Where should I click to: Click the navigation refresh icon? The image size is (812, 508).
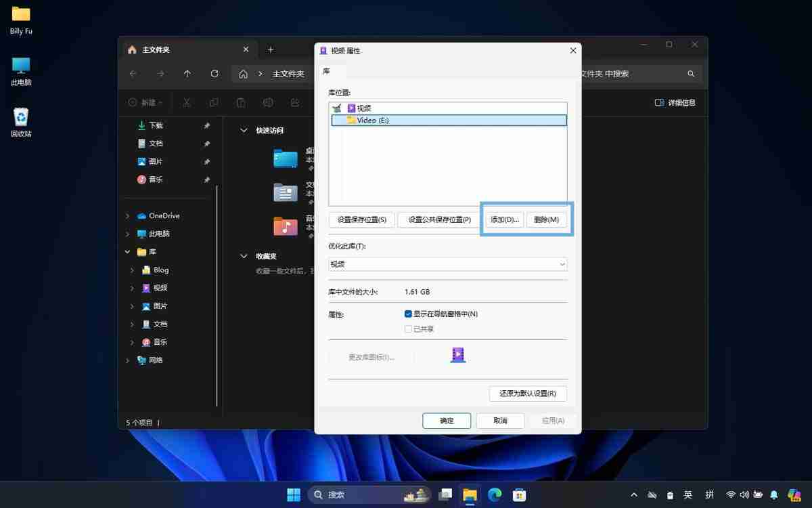(x=215, y=74)
